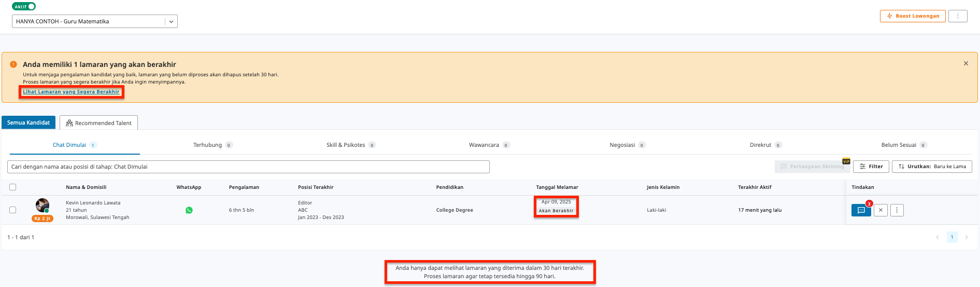The image size is (980, 287).
Task: Click the candidate search input field
Action: point(248,167)
